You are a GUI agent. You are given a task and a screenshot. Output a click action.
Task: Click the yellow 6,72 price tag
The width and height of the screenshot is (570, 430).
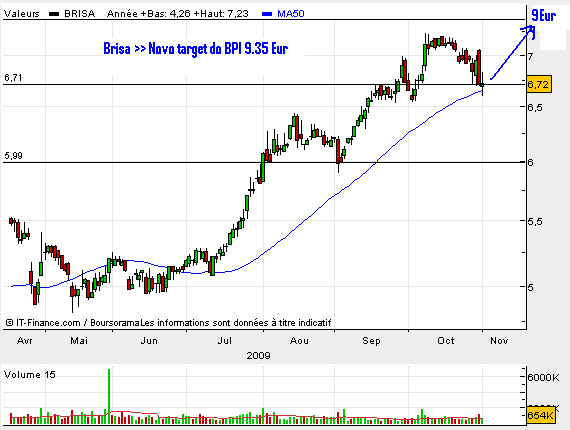click(539, 85)
